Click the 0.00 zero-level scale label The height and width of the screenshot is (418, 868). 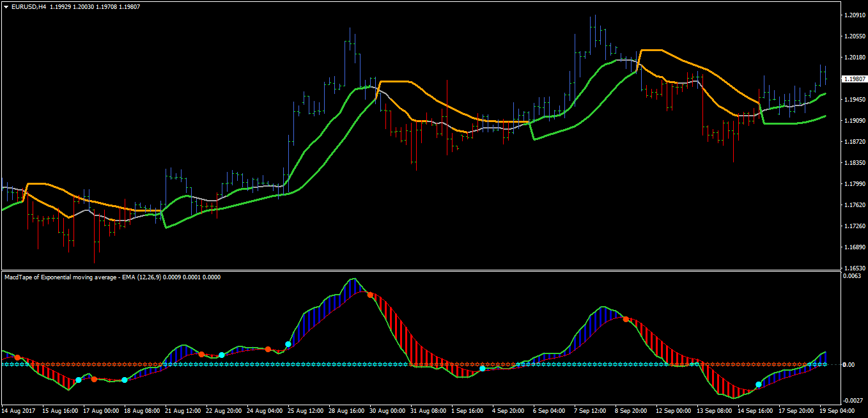[849, 364]
